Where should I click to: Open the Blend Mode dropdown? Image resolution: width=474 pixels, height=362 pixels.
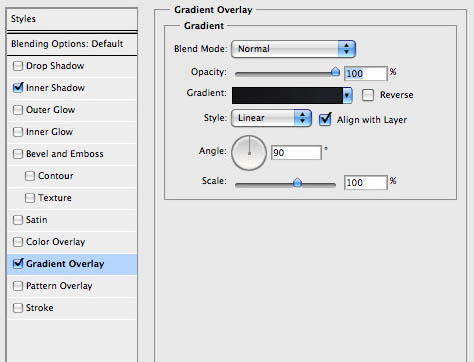[293, 49]
